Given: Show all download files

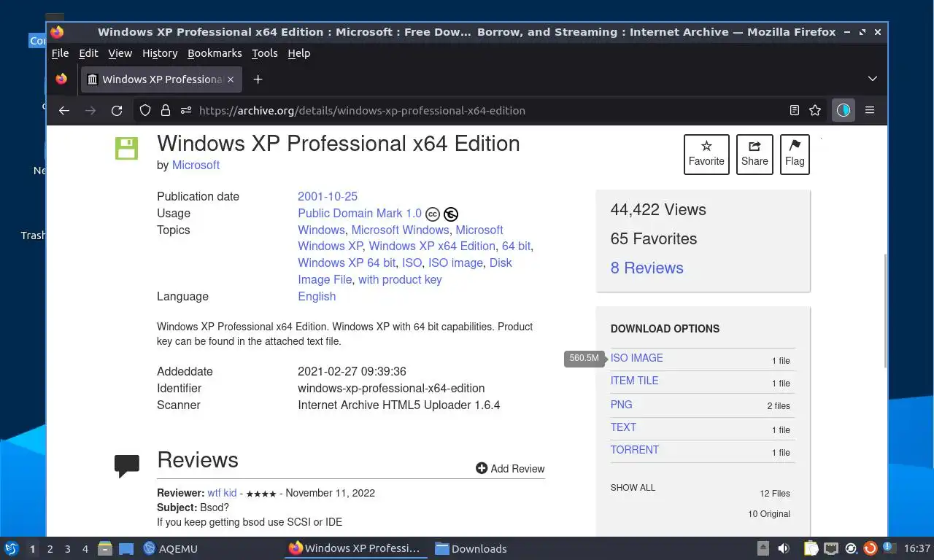Looking at the screenshot, I should tap(633, 488).
